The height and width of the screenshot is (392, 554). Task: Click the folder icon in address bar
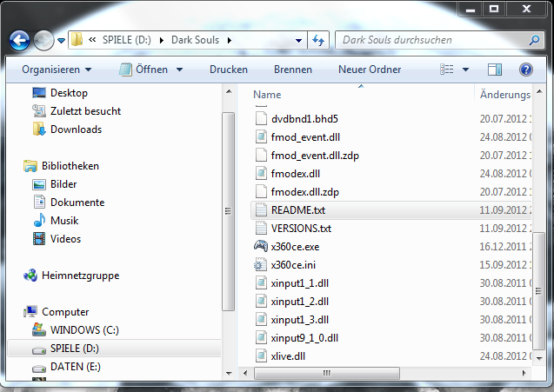[77, 40]
